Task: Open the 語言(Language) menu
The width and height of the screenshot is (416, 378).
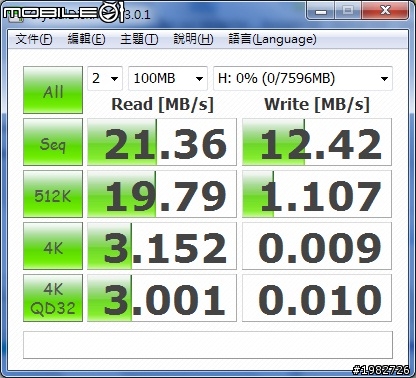Action: tap(272, 39)
